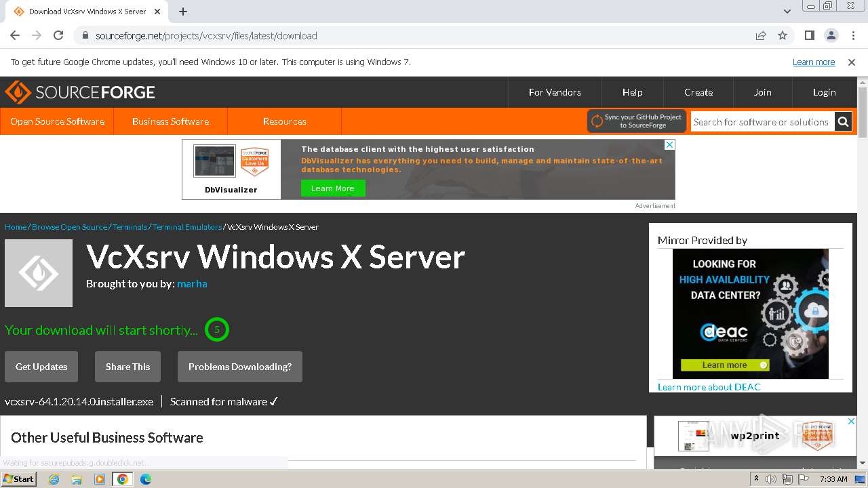
Task: Open the For Vendors menu
Action: tap(555, 92)
